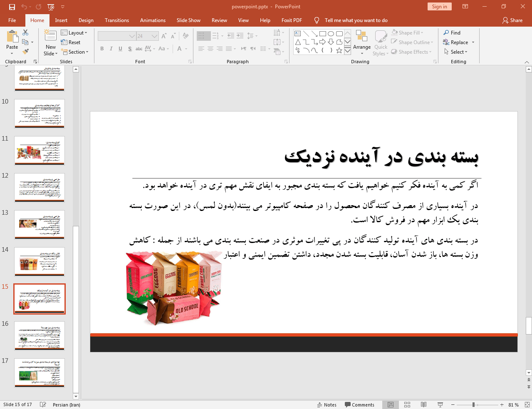
Task: Save the presentation with the floppy disk icon
Action: point(12,7)
